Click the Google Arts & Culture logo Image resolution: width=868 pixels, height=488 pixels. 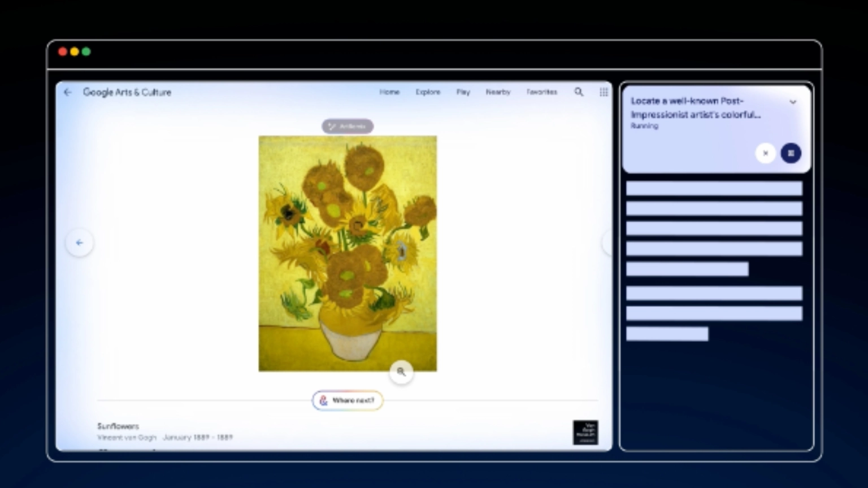click(127, 92)
